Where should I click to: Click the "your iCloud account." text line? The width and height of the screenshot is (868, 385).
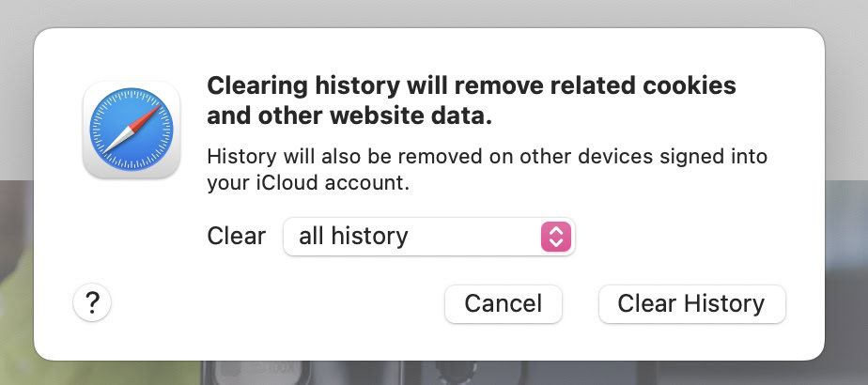308,183
